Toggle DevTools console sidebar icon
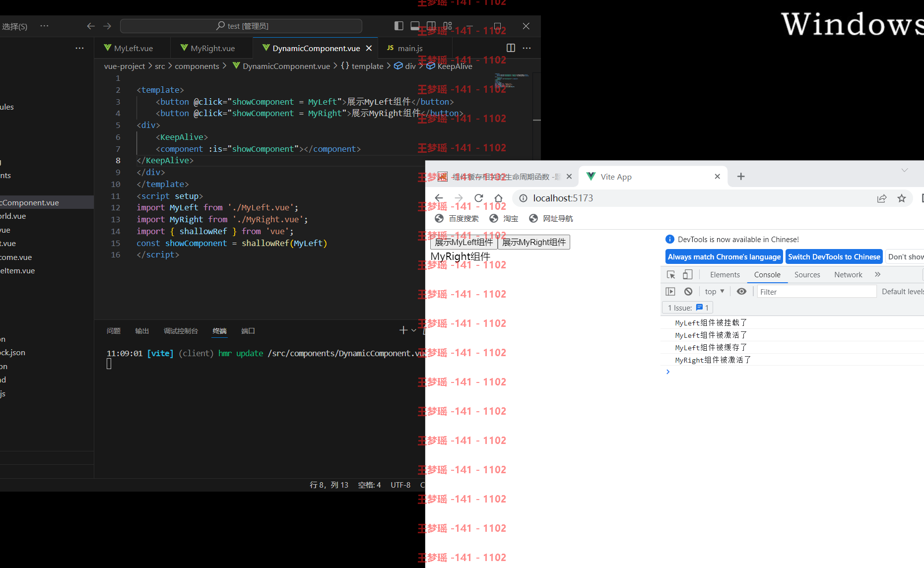The height and width of the screenshot is (568, 924). click(670, 292)
